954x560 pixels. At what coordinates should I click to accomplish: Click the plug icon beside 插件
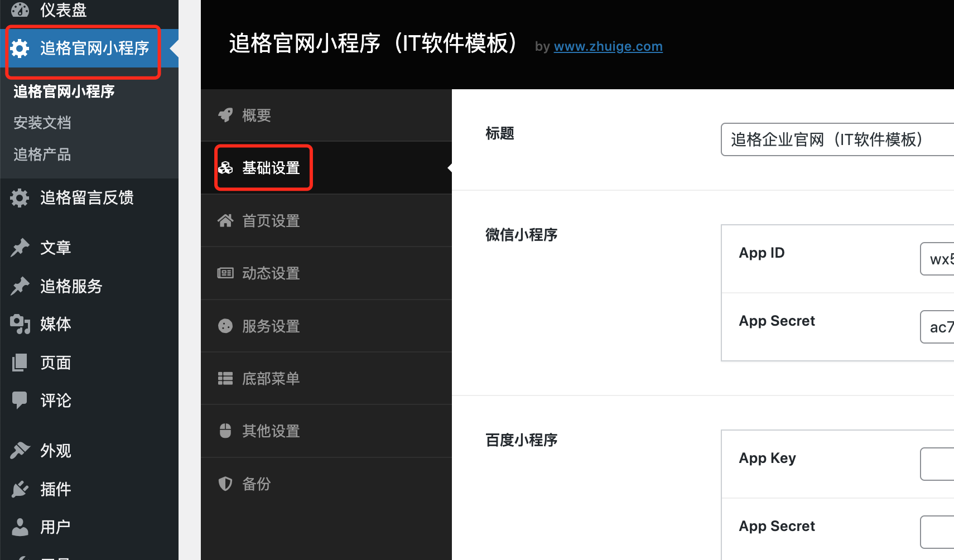[20, 489]
